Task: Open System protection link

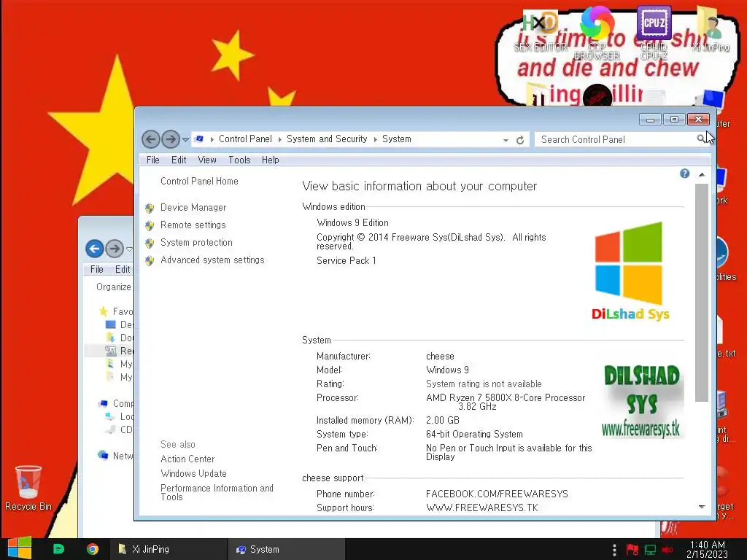Action: pyautogui.click(x=196, y=242)
